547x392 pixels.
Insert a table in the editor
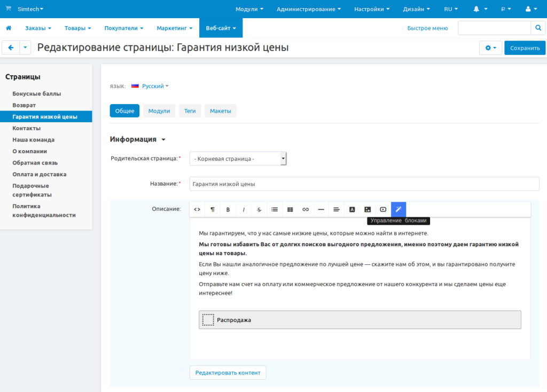(x=290, y=209)
